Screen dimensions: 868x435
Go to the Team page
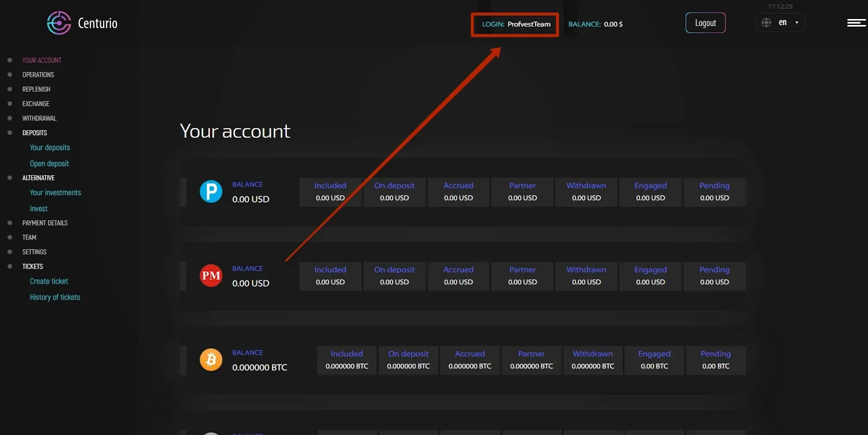29,238
